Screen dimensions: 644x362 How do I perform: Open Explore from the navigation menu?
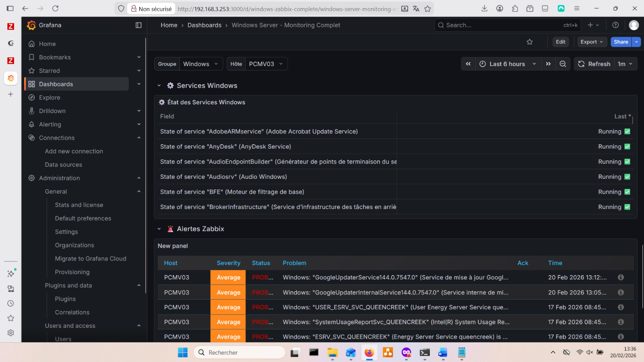(50, 97)
